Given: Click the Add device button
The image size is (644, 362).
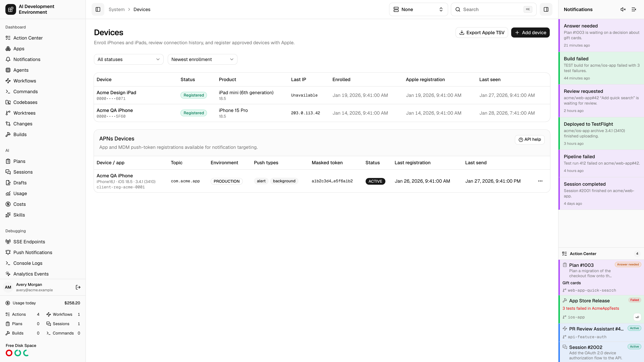Looking at the screenshot, I should (530, 33).
